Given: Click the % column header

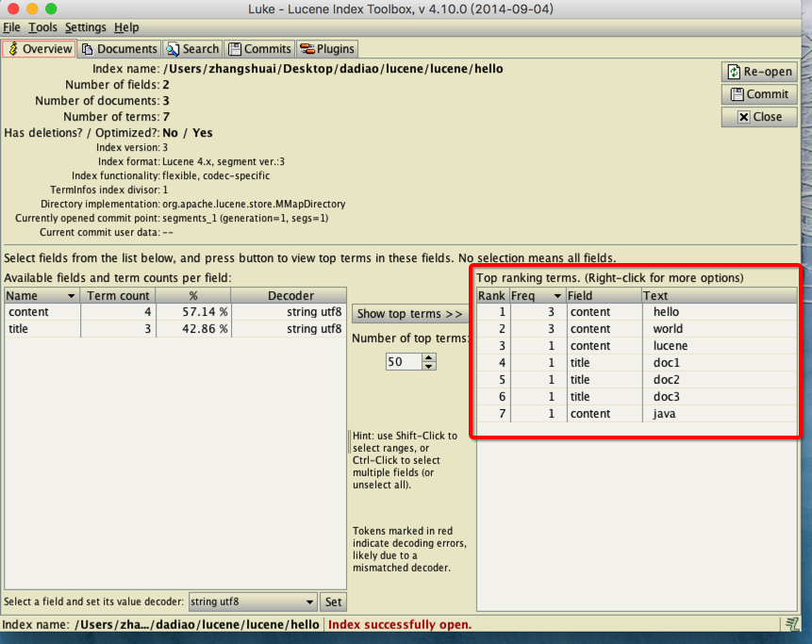Looking at the screenshot, I should 193,295.
